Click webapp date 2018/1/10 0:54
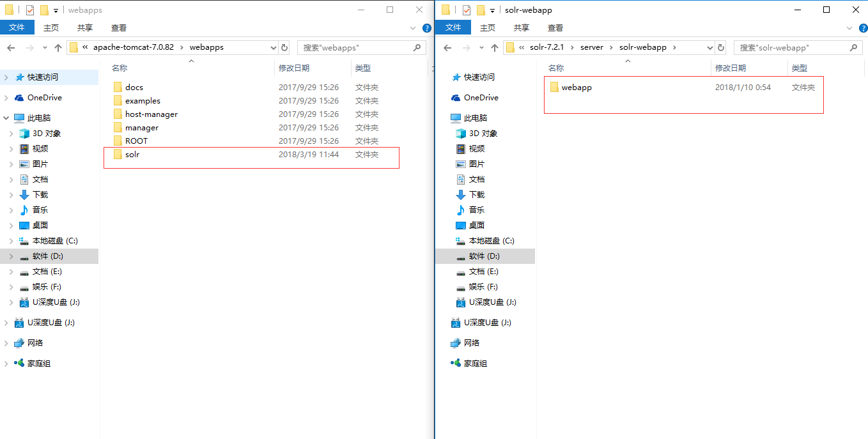The image size is (868, 439). (x=743, y=88)
